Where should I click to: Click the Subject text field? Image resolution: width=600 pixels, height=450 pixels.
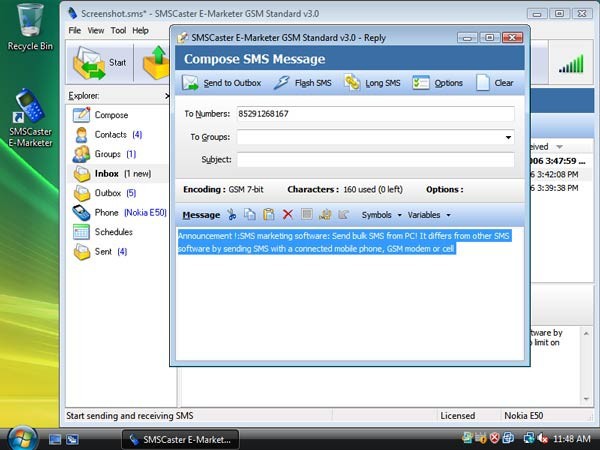click(x=375, y=159)
